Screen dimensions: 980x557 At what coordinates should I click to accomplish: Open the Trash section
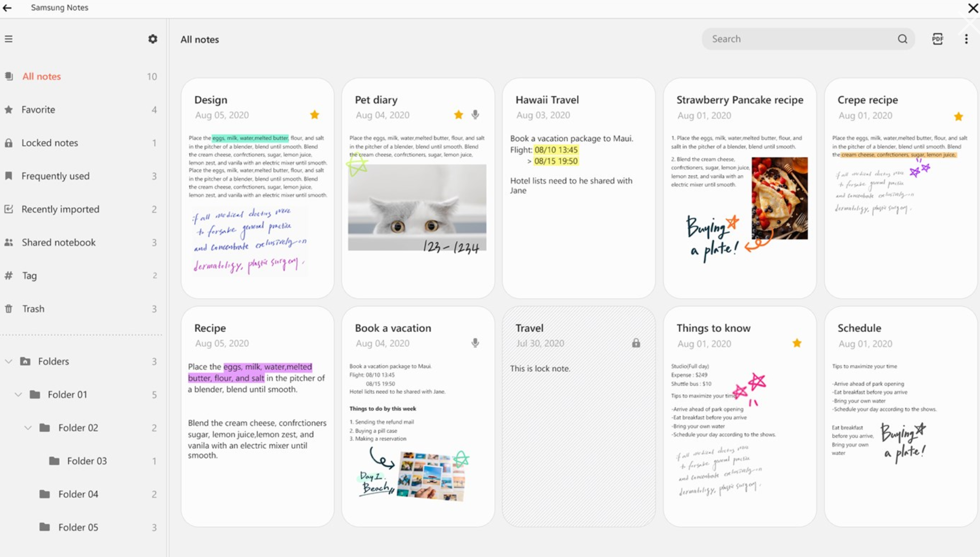coord(33,308)
